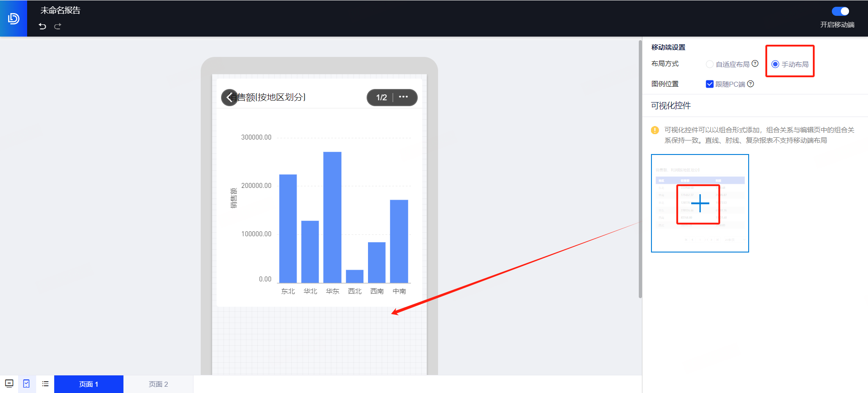Click the 1/2 page indicator button

[x=381, y=97]
